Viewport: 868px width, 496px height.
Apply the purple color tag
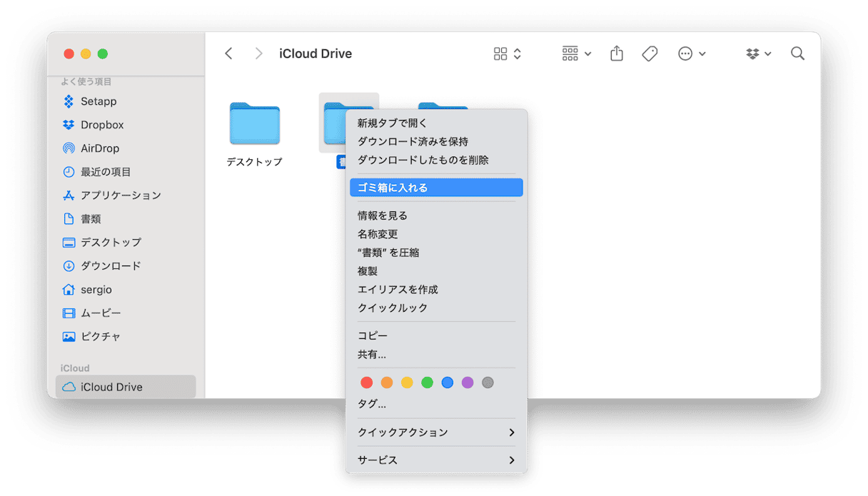point(468,383)
